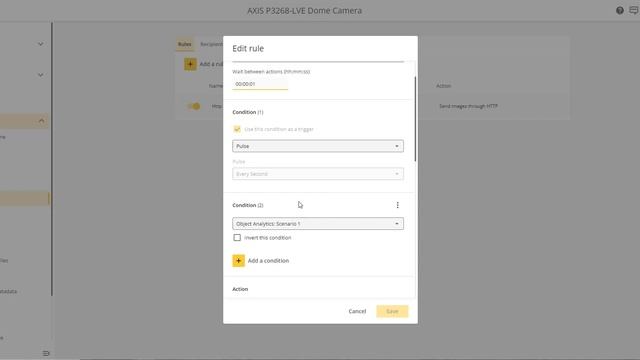Open the Pulse condition dropdown

(318, 146)
